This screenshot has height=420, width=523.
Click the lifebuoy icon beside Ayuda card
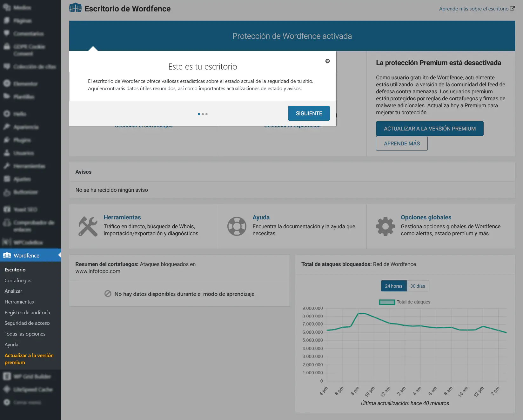(237, 226)
